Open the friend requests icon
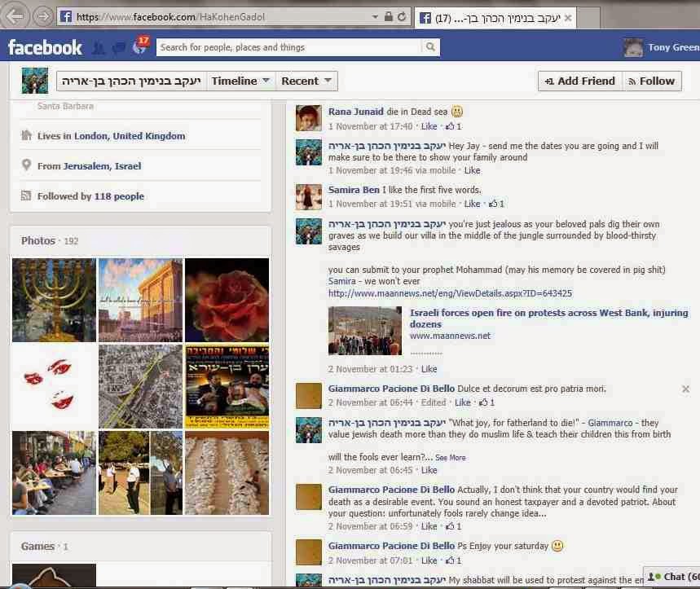700x589 pixels. pos(99,47)
